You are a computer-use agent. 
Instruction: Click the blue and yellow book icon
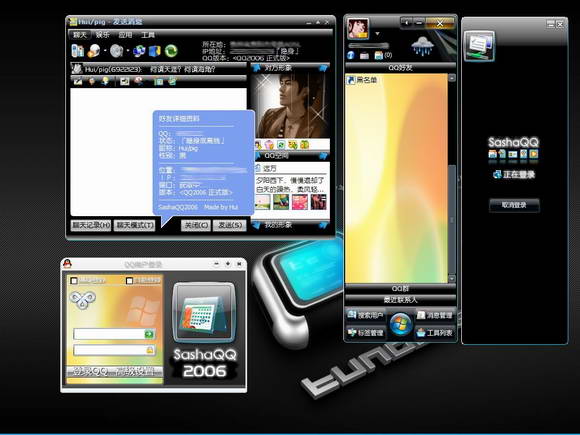click(155, 51)
